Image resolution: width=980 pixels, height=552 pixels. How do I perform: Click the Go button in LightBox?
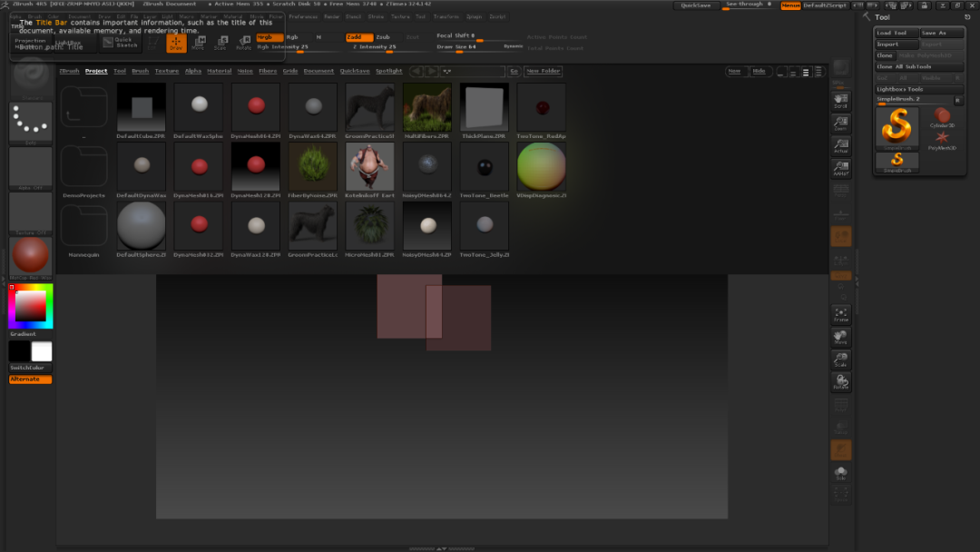514,71
